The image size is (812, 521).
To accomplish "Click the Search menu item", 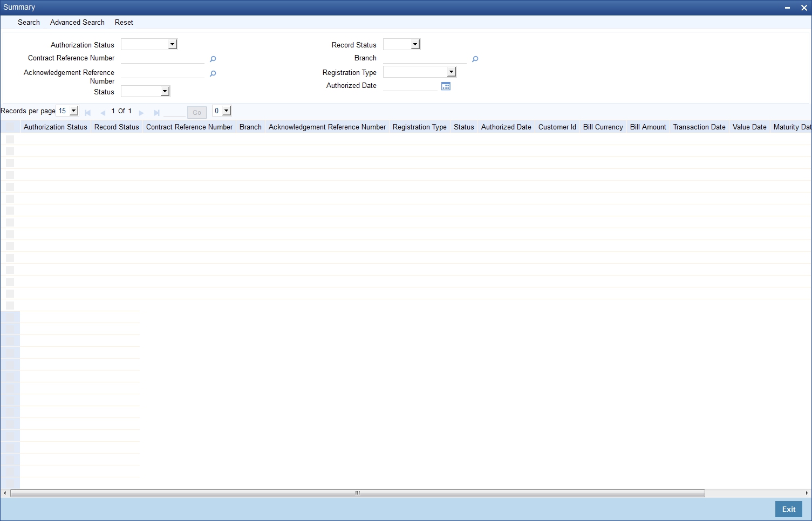I will [x=29, y=22].
